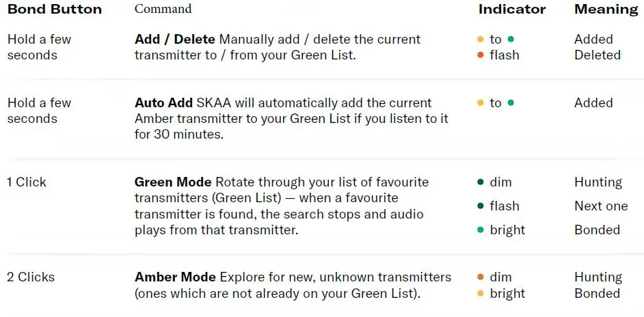Click the Command column header
Screen dimensions: 644x317
click(163, 9)
